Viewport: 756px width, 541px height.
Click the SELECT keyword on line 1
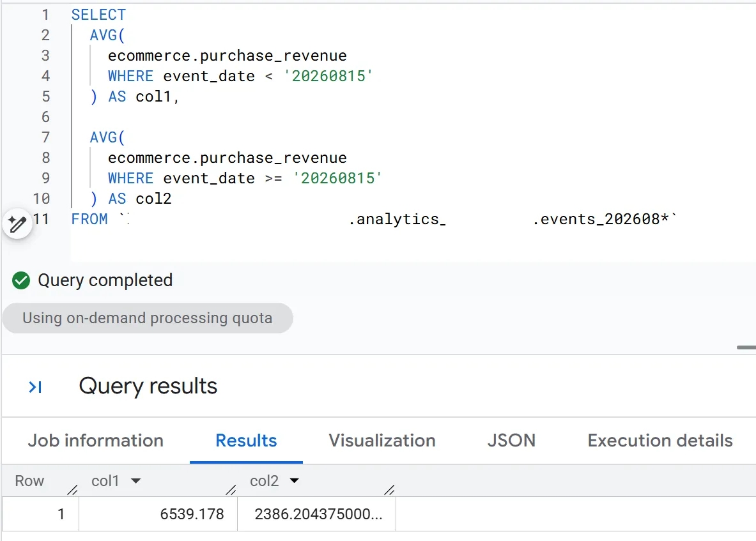(x=99, y=15)
